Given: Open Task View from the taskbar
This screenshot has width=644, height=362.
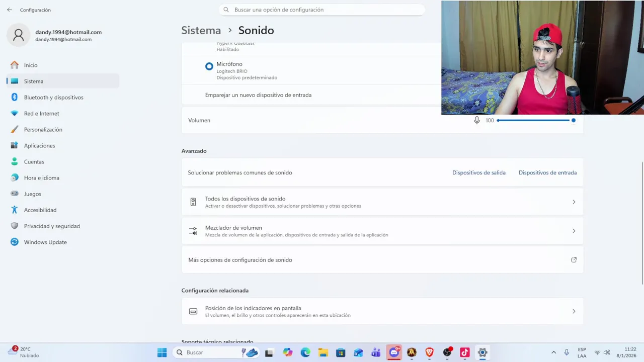Looking at the screenshot, I should pos(269,353).
